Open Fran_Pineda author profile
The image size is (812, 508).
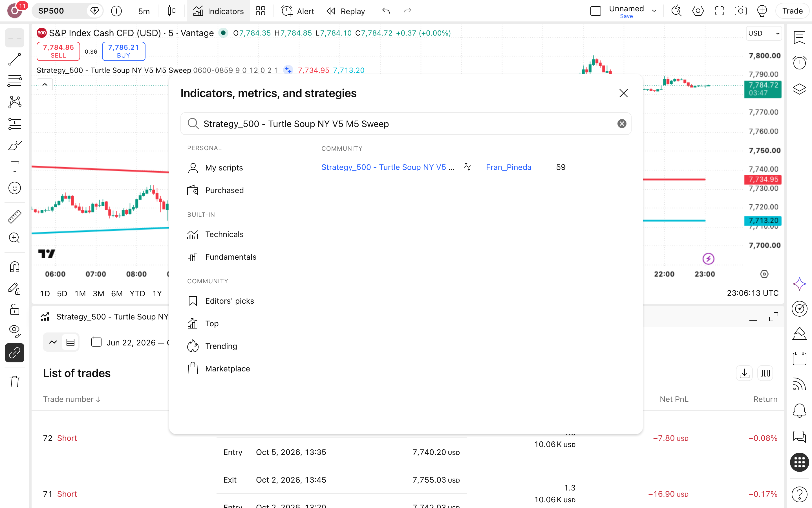pos(509,167)
